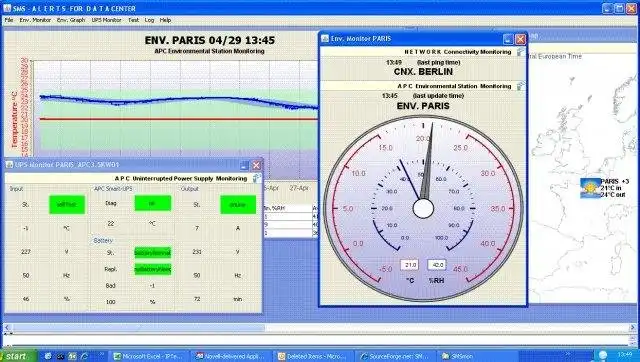Click the green Input status indicator
640x362 pixels.
click(x=67, y=204)
